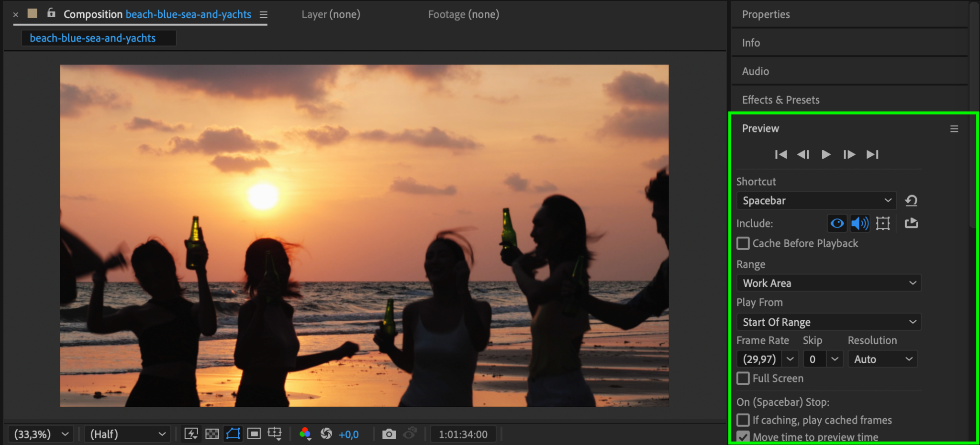Step to next frame in Preview controls
The width and height of the screenshot is (980, 445).
[849, 154]
